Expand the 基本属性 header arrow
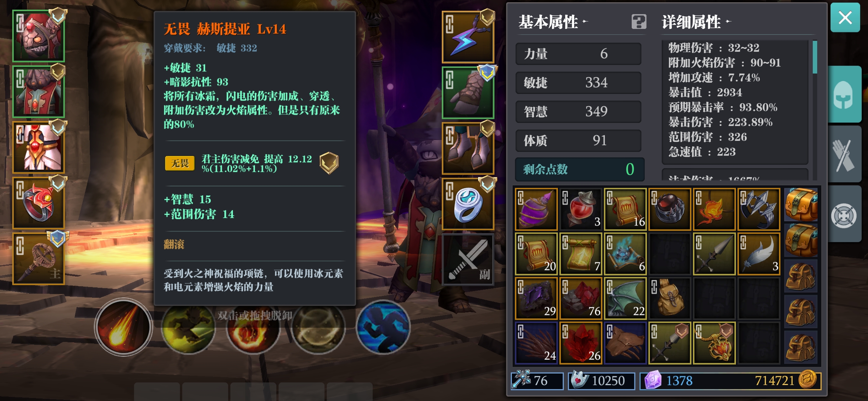This screenshot has width=868, height=401. click(x=585, y=22)
